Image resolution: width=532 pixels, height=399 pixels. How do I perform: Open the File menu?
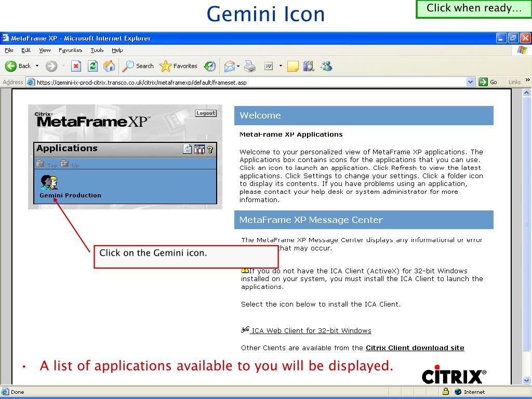pos(9,50)
